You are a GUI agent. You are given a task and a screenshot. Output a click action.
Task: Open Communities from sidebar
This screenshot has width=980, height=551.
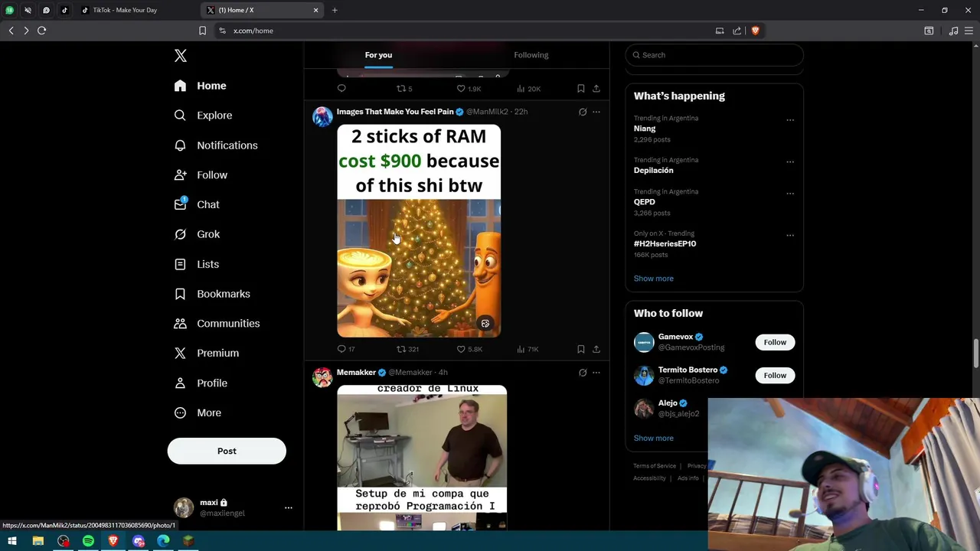217,324
